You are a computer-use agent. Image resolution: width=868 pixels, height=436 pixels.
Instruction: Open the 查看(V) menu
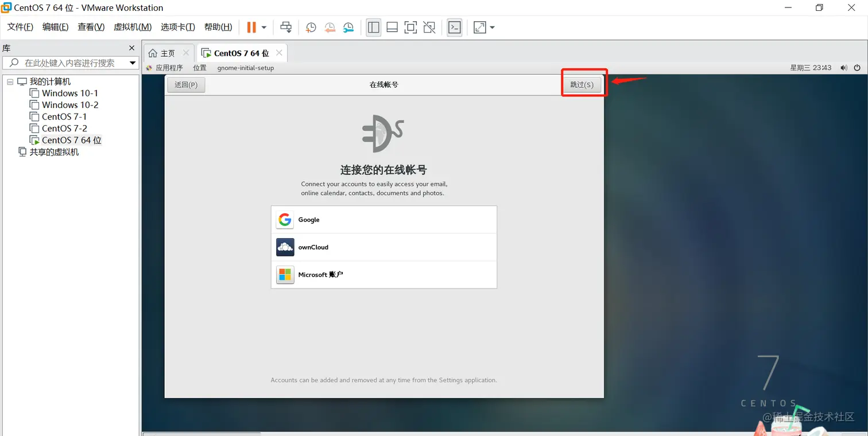coord(91,27)
